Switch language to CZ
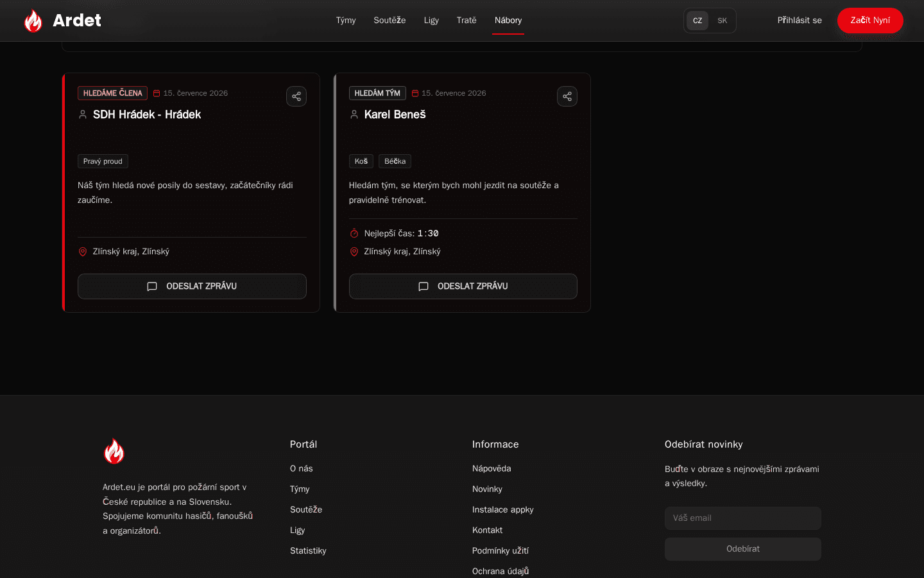Screen dimensions: 924x578 pyautogui.click(x=697, y=21)
